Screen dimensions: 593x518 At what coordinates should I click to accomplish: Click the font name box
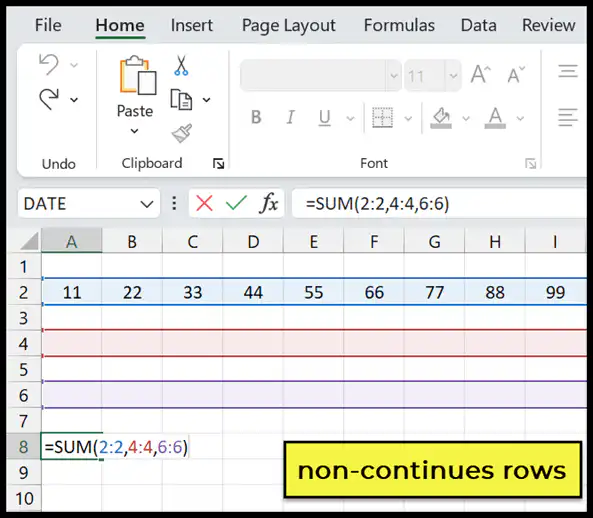point(313,75)
